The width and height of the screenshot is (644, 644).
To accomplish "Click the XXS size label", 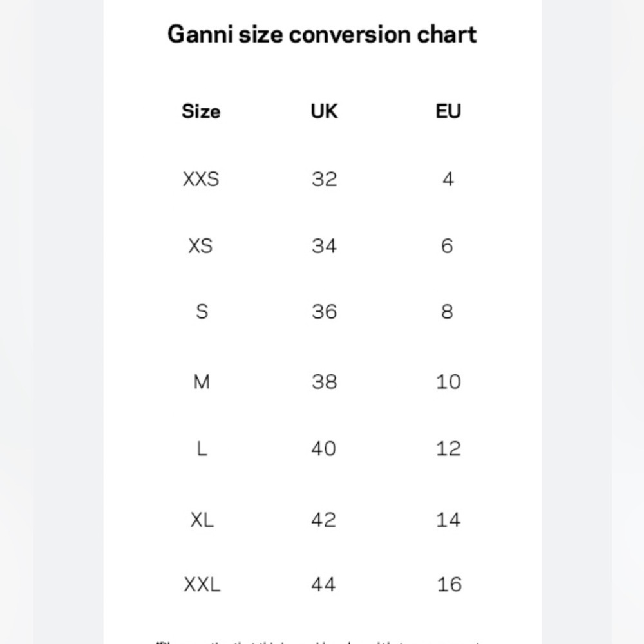I will tap(201, 179).
